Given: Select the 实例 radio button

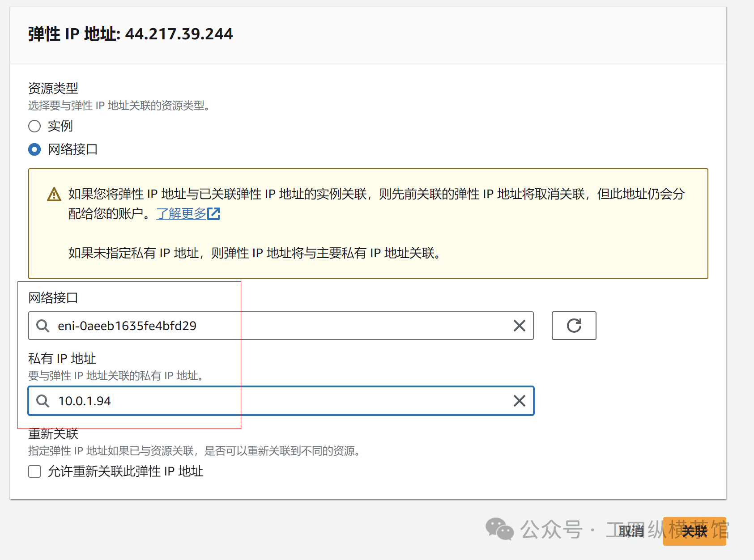Looking at the screenshot, I should (x=34, y=126).
